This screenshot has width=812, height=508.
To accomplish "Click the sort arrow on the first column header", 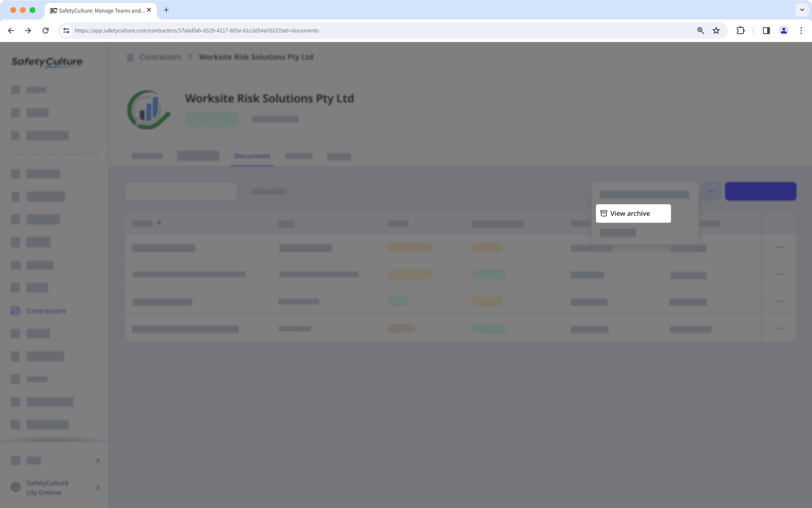I will (x=159, y=224).
